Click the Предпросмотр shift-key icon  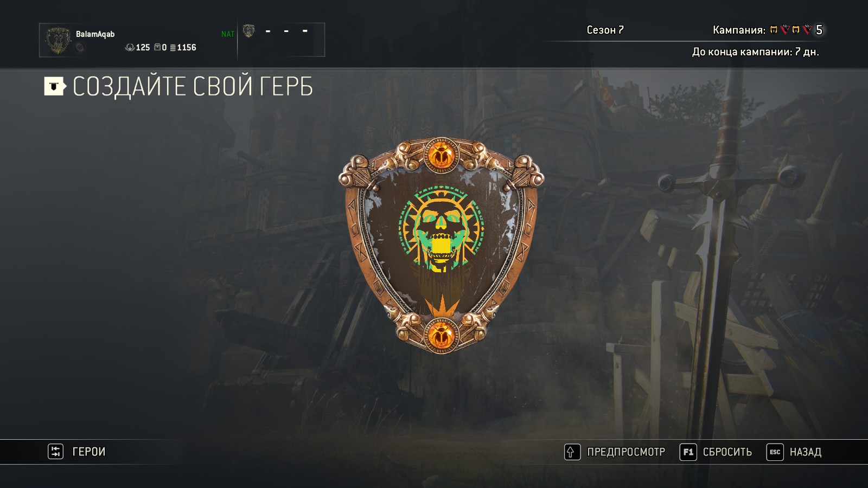572,452
